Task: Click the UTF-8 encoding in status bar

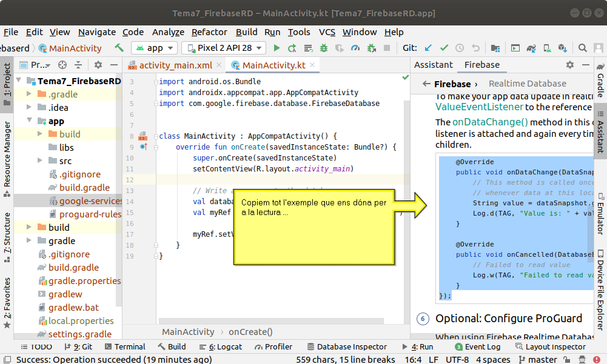Action: click(457, 359)
